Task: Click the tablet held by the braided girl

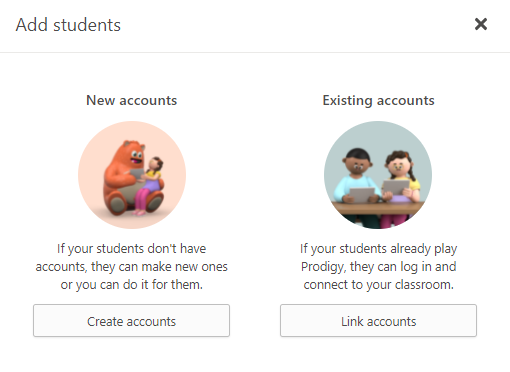Action: 396,187
